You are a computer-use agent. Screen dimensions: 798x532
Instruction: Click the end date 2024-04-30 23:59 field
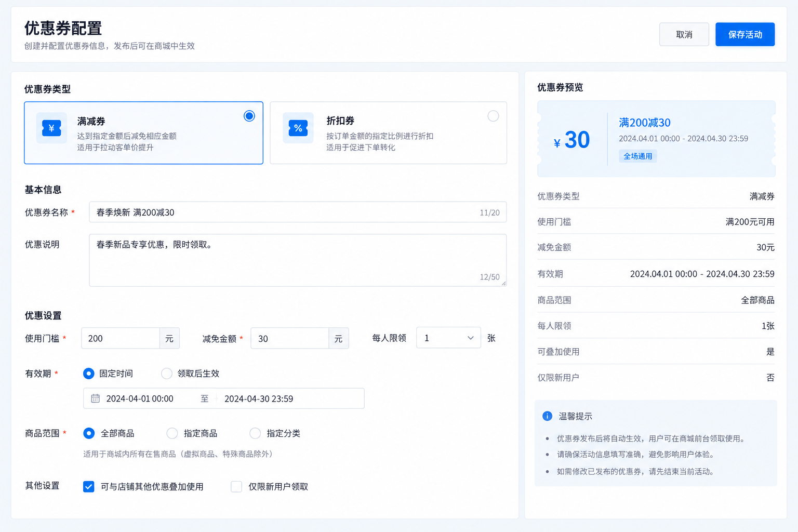[x=259, y=399]
